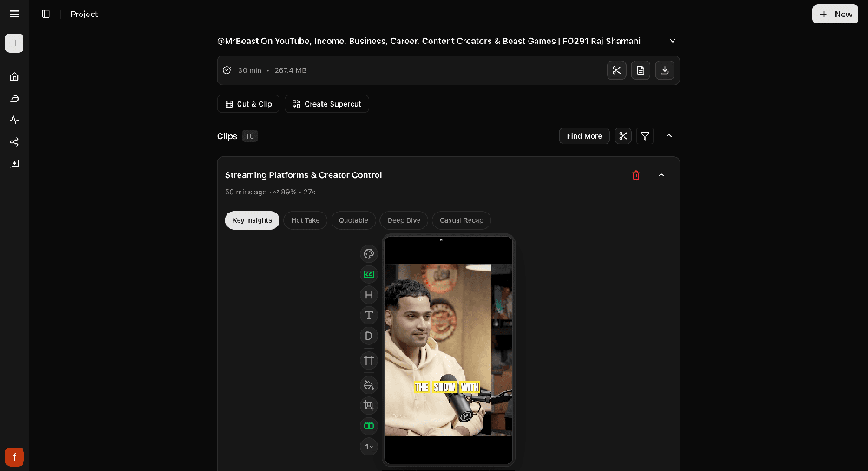
Task: Open the paint bucket fill tool
Action: 369,385
